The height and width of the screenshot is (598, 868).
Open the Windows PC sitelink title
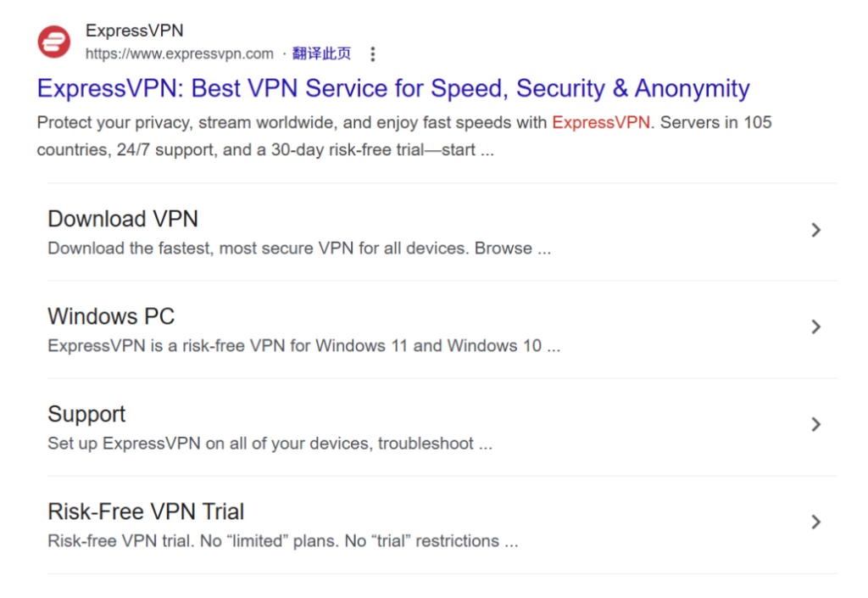click(111, 316)
